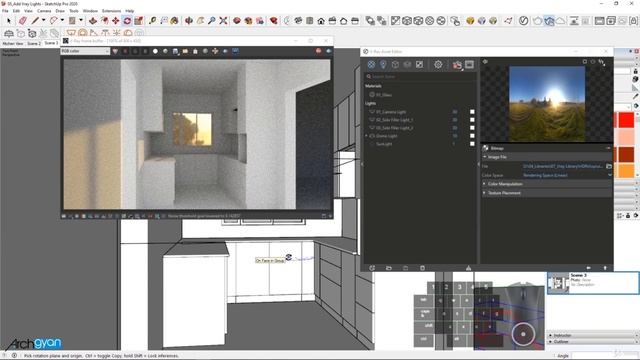Image resolution: width=640 pixels, height=360 pixels.
Task: Switch to Kitchen View scene tab
Action: [x=13, y=43]
